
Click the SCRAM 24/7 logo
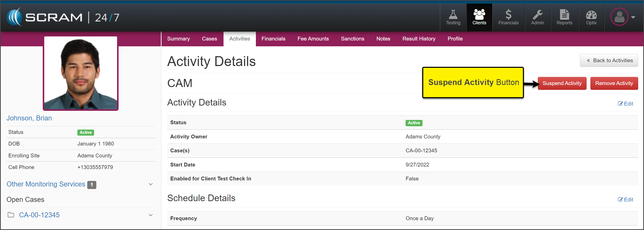(x=63, y=17)
